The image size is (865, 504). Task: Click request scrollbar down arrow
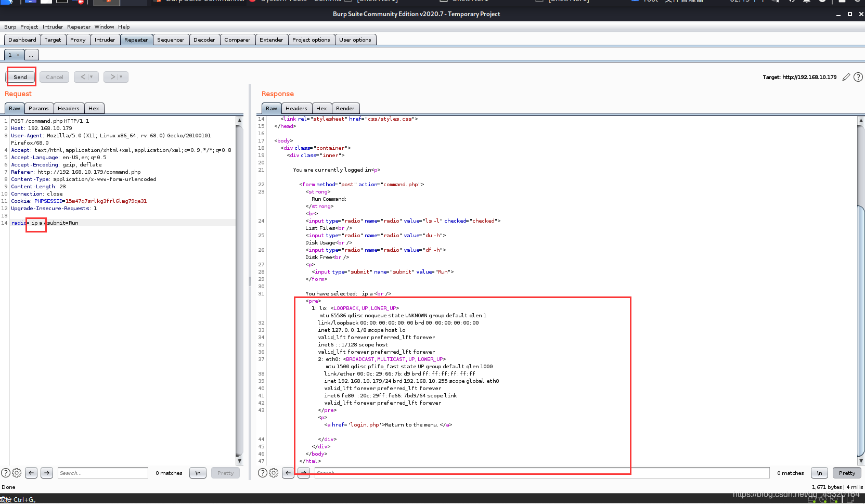pos(239,461)
